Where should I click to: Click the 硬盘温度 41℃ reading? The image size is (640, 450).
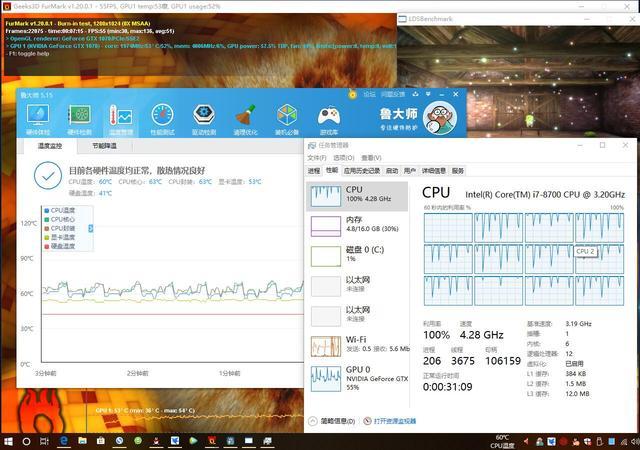point(90,193)
